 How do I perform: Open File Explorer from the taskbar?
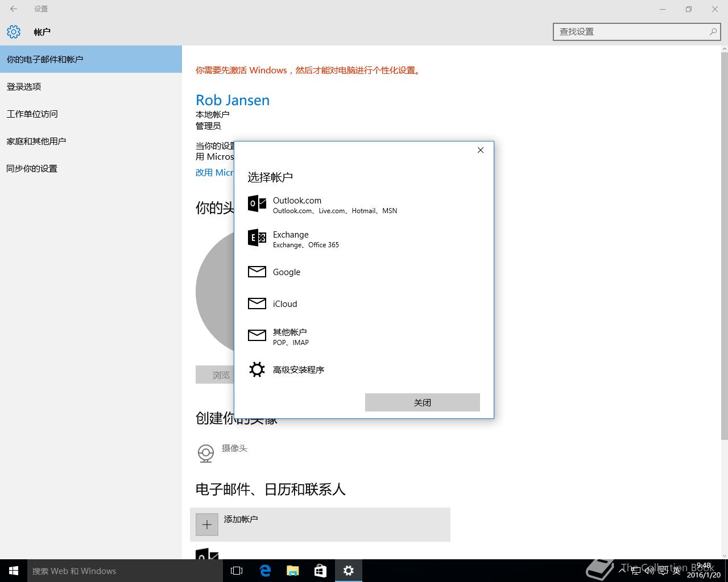point(293,571)
